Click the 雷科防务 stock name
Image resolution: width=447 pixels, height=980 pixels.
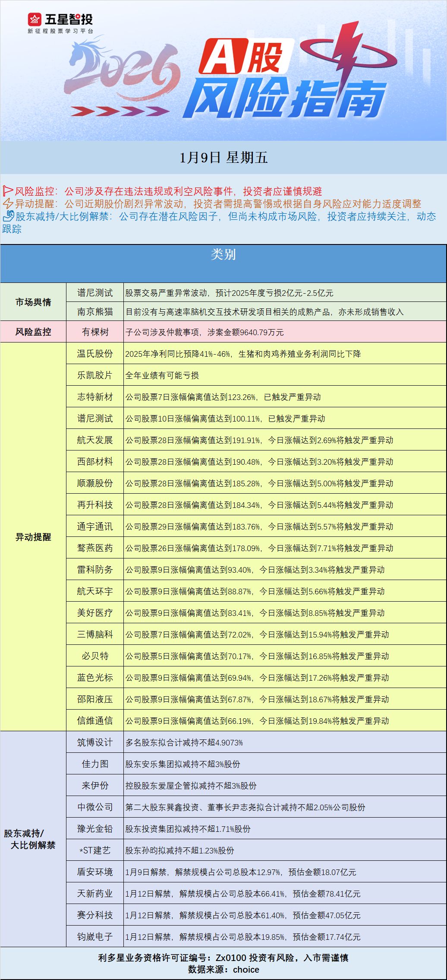click(95, 569)
